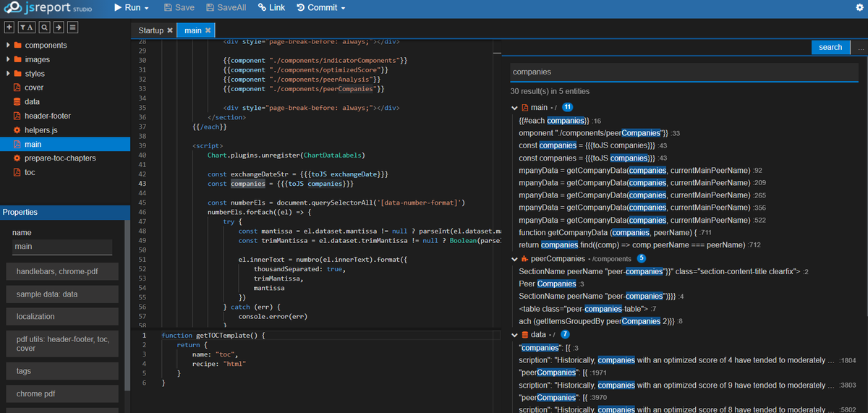Expand the chrome pdf properties section
The width and height of the screenshot is (868, 413).
[x=62, y=394]
